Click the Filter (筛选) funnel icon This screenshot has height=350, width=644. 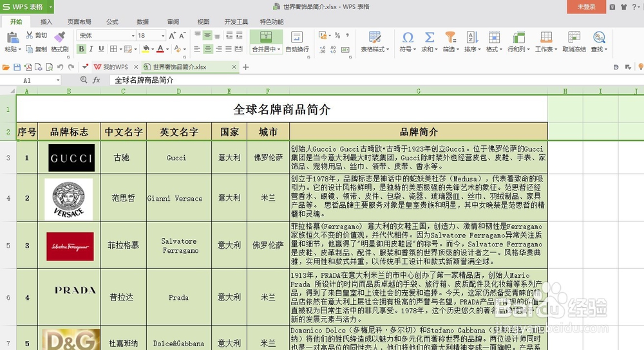pos(451,37)
